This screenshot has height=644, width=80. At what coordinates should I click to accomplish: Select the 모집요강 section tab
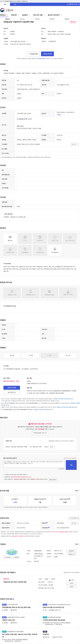tap(7, 19)
